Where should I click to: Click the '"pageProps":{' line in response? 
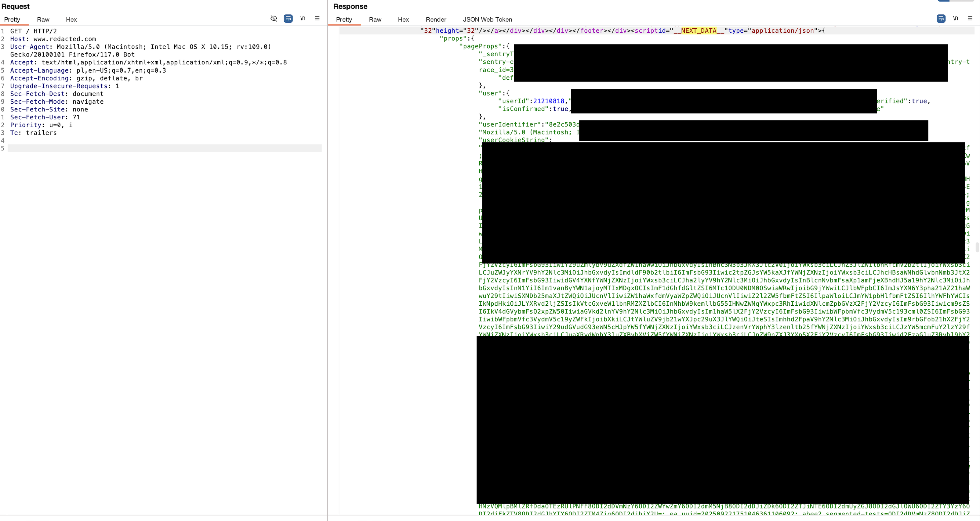484,46
